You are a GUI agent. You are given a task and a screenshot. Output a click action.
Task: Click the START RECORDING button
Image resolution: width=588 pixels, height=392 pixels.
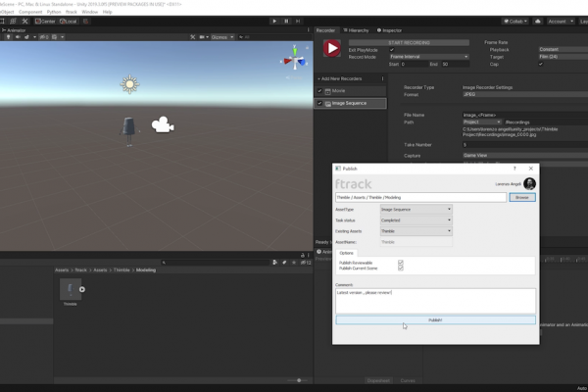pos(409,43)
